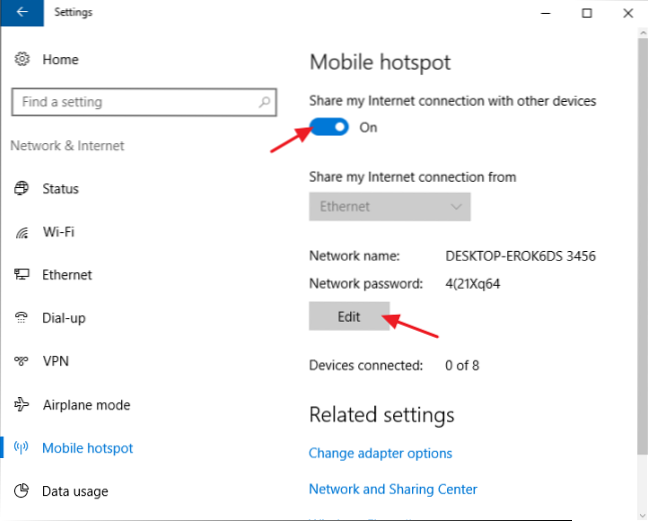Click the Mobile hotspot heading

(x=380, y=62)
